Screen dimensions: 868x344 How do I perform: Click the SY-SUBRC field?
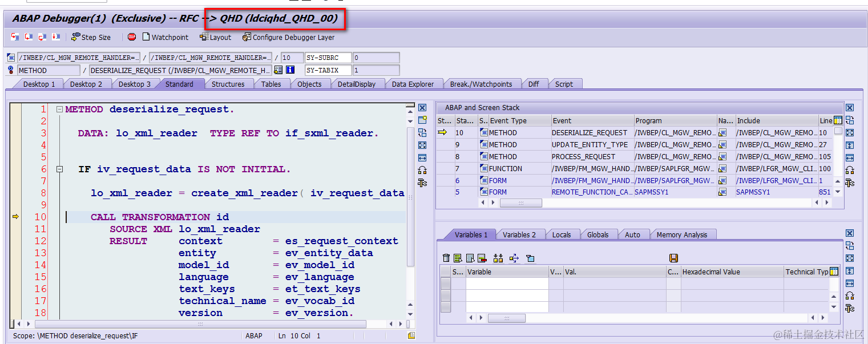[328, 58]
